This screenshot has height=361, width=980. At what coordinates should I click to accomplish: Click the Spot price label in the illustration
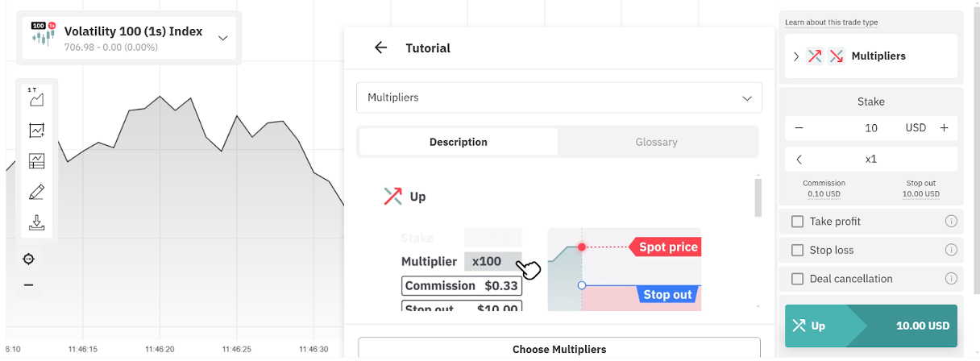click(x=666, y=247)
